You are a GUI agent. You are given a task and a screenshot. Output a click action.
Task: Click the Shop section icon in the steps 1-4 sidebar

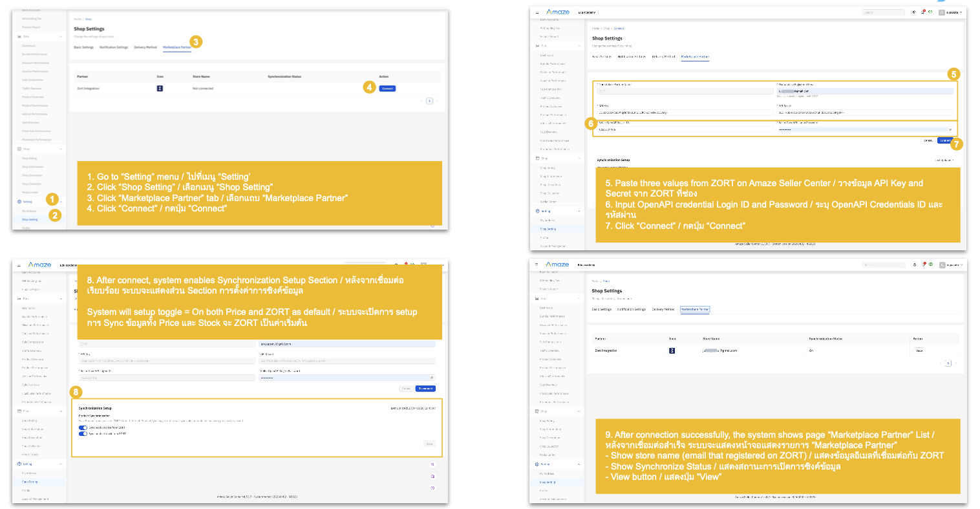[19, 149]
